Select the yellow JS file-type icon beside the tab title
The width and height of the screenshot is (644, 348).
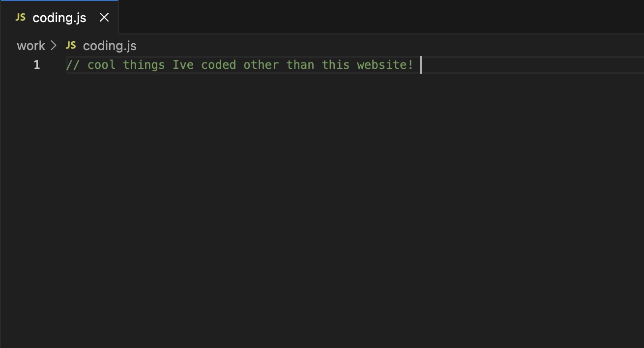(20, 17)
